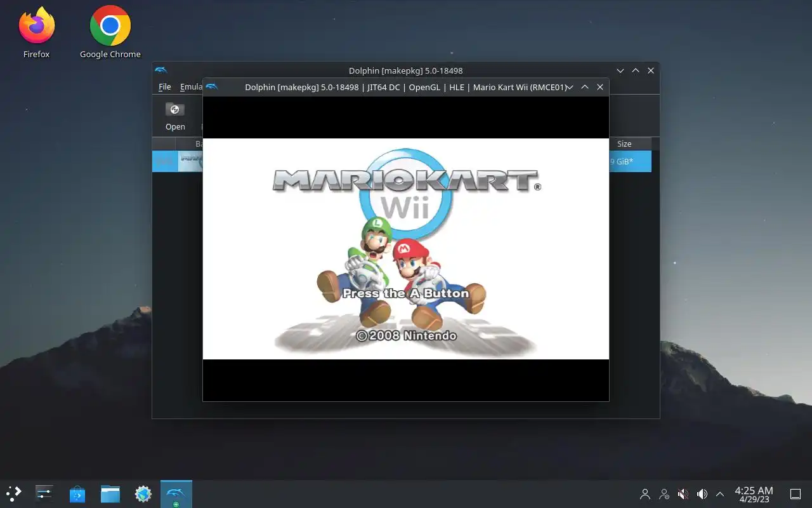Image resolution: width=812 pixels, height=508 pixels.
Task: Click the user account tray icon
Action: (645, 494)
